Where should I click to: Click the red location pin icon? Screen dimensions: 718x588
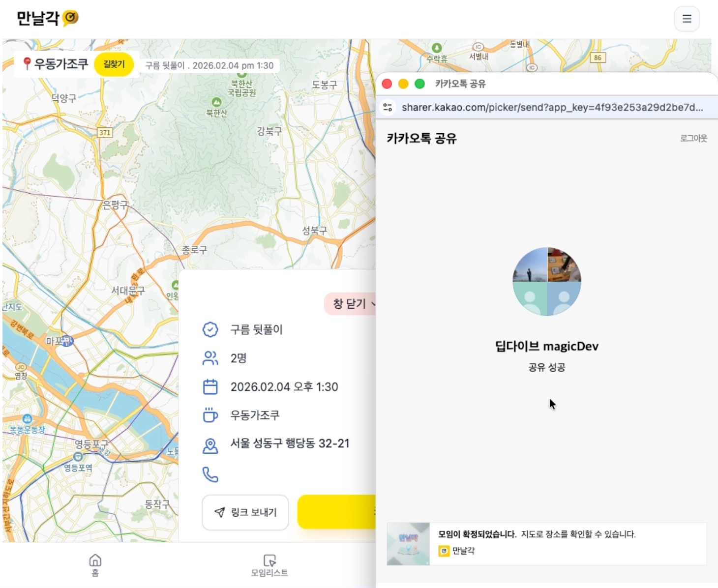(x=27, y=63)
